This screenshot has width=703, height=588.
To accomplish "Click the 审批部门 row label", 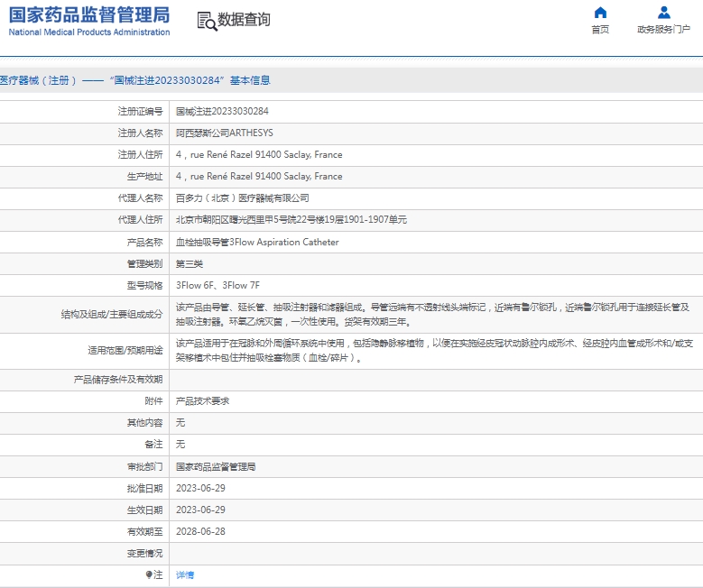I will pos(144,466).
